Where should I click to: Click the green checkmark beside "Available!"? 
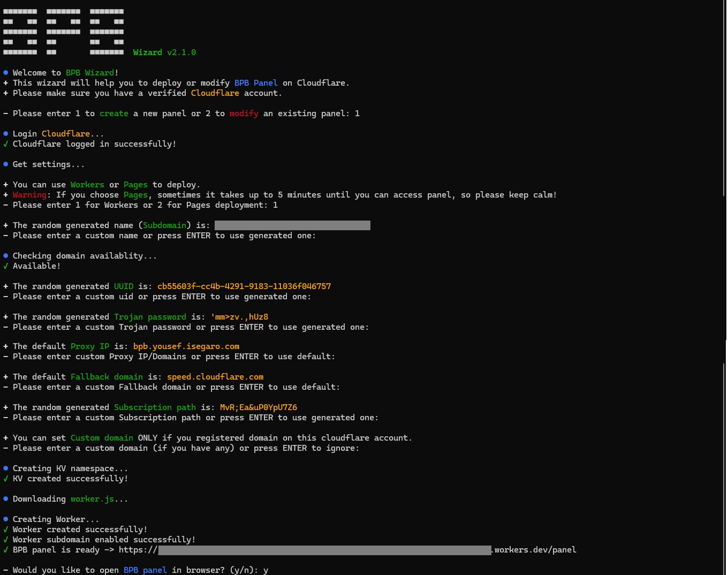pyautogui.click(x=6, y=266)
